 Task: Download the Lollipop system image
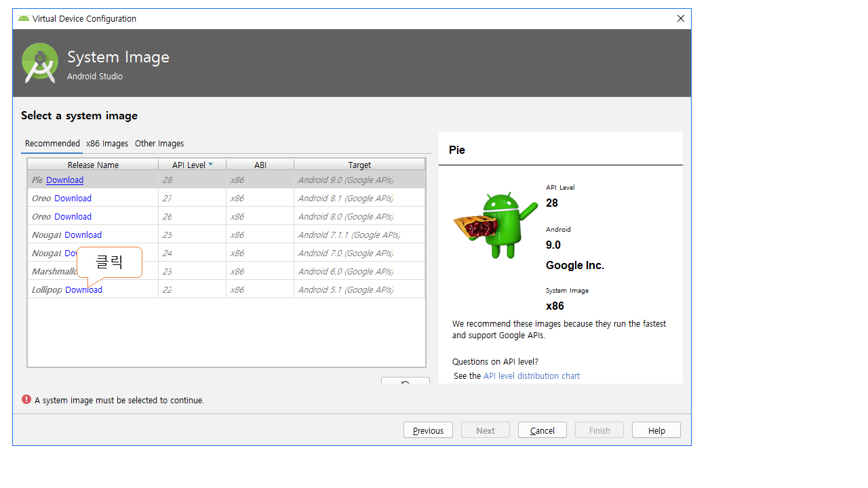(83, 290)
